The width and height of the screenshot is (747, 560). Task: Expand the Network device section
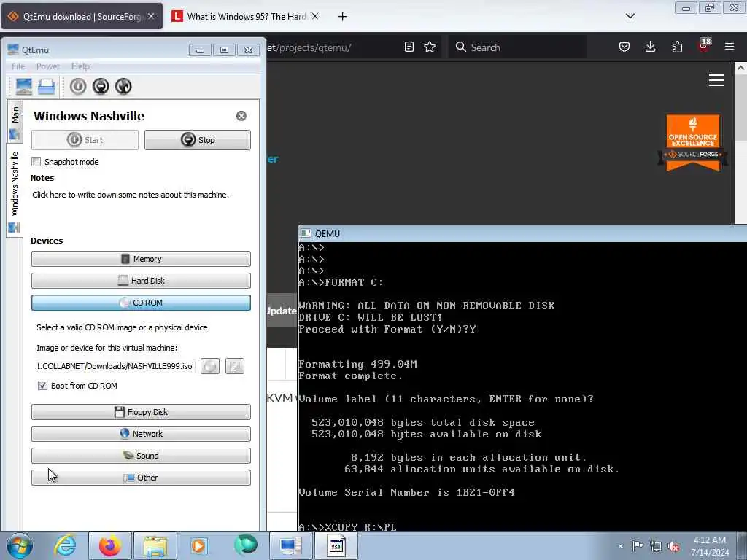(141, 434)
